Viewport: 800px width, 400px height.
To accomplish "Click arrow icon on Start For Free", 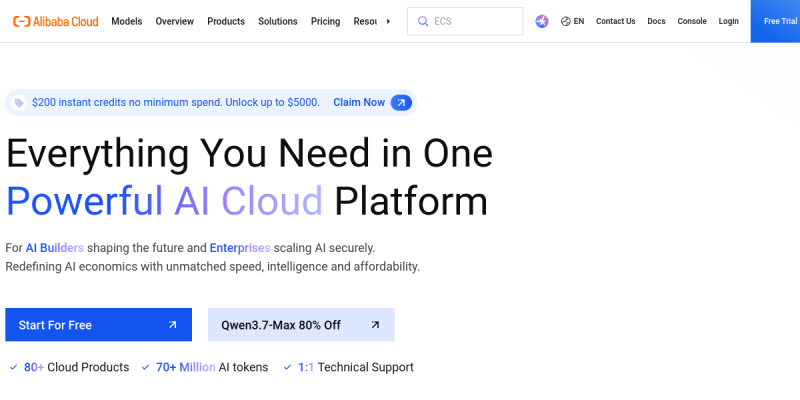I will [x=172, y=324].
